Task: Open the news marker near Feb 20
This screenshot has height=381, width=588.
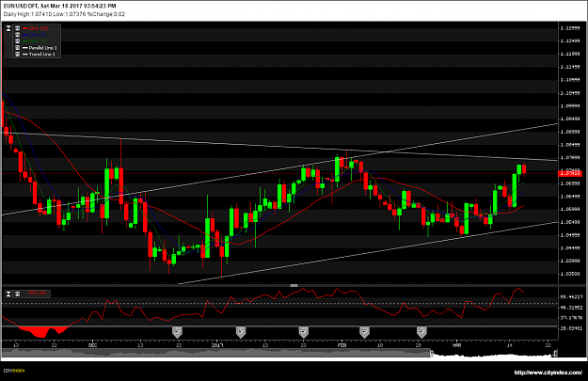Action: pos(421,332)
